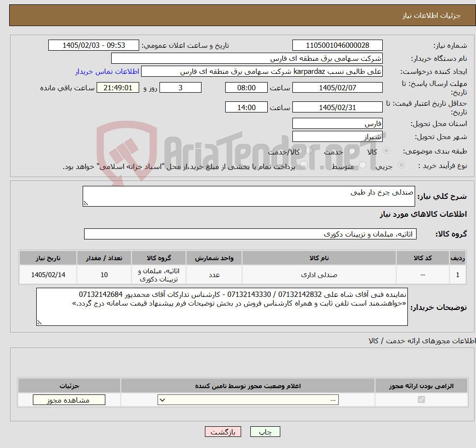Click the نام کالا column header
This screenshot has height=448, width=476.
[319, 258]
